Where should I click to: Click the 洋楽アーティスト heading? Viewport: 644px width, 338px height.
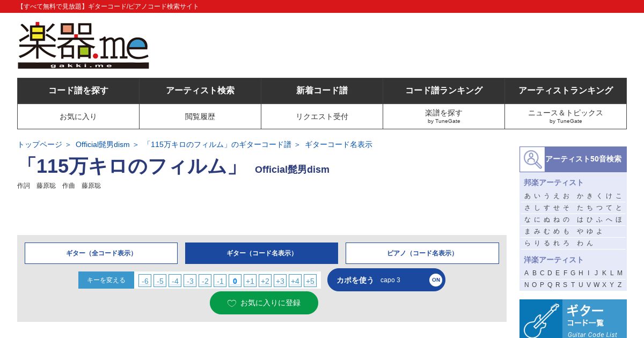pos(553,260)
